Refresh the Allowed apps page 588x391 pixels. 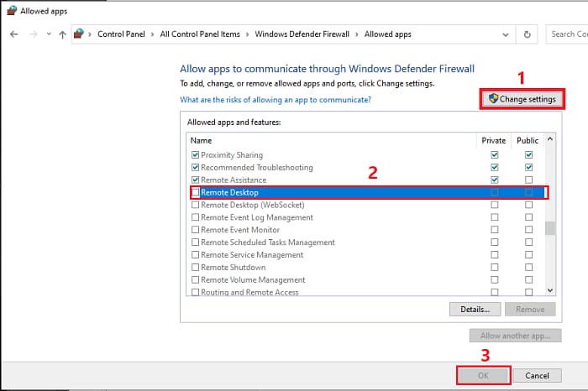pos(527,34)
